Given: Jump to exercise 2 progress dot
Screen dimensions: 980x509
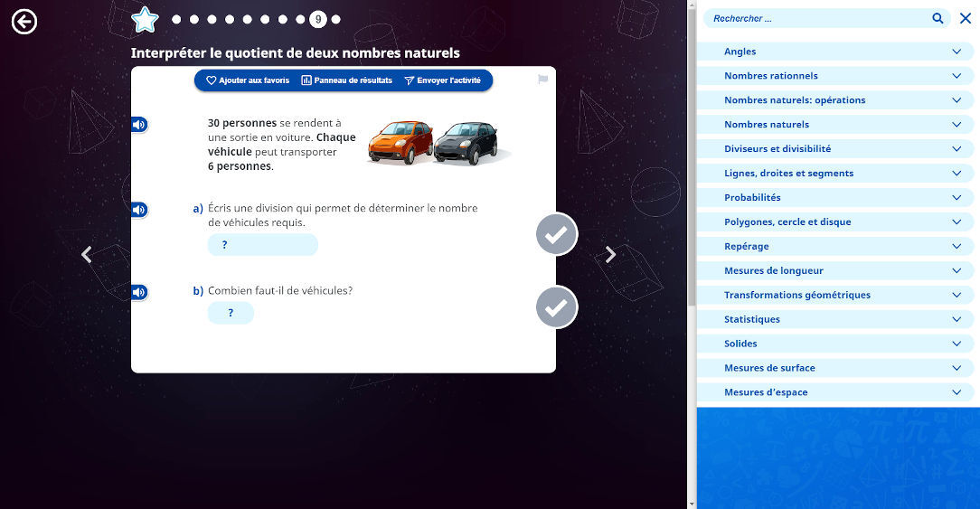Looking at the screenshot, I should [x=194, y=19].
